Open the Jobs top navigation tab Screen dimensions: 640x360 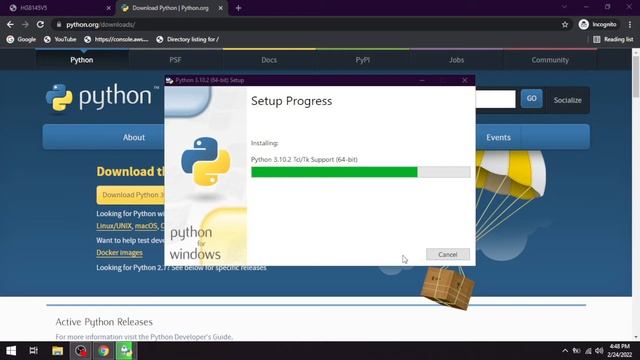pos(456,60)
